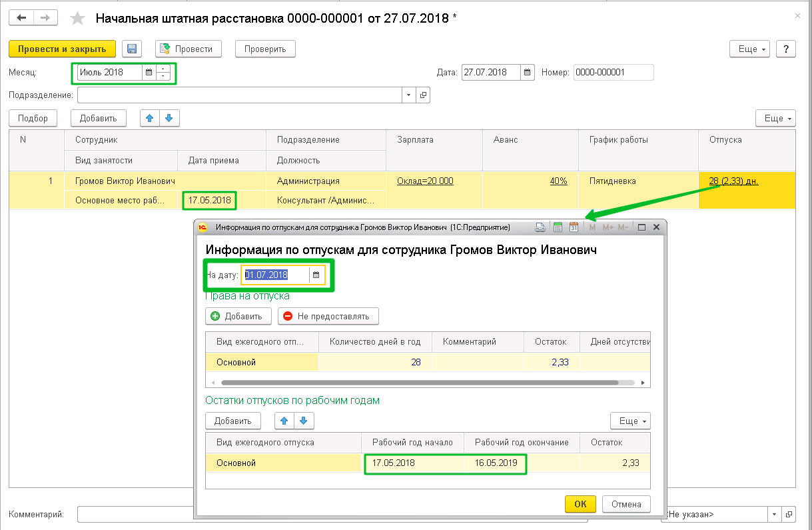This screenshot has height=530, width=812.
Task: Click the На дату input field
Action: coord(276,275)
